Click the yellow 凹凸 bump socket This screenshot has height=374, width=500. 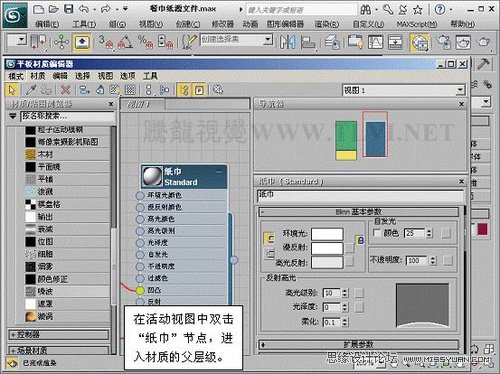click(x=140, y=290)
